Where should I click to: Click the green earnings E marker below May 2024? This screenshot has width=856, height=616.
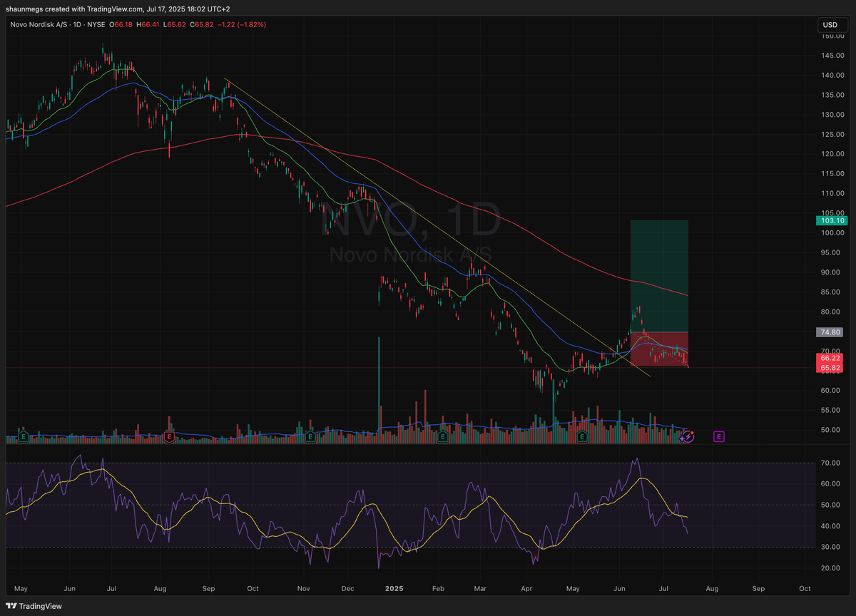tap(24, 436)
